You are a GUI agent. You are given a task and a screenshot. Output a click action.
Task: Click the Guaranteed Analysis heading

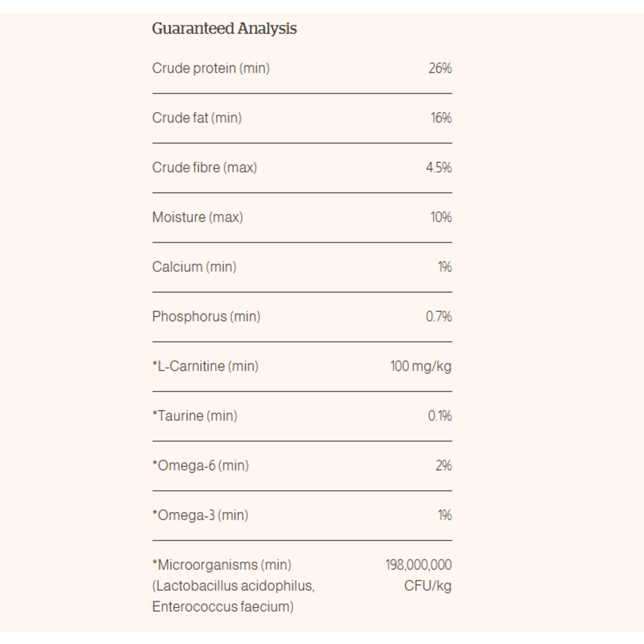coord(224,29)
